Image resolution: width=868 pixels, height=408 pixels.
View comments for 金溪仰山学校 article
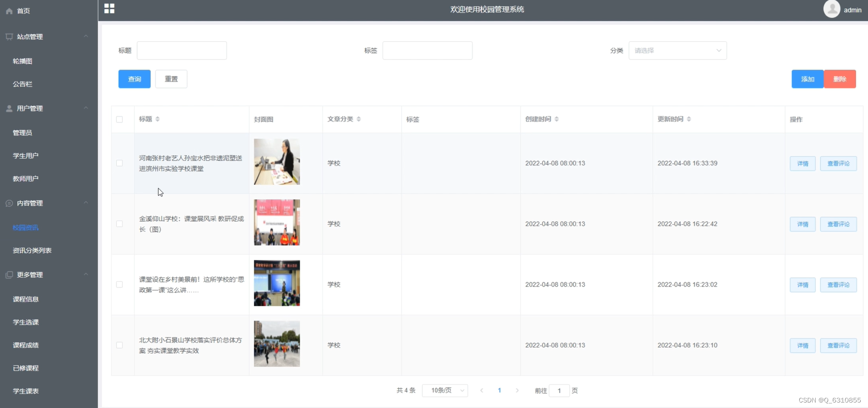point(838,224)
